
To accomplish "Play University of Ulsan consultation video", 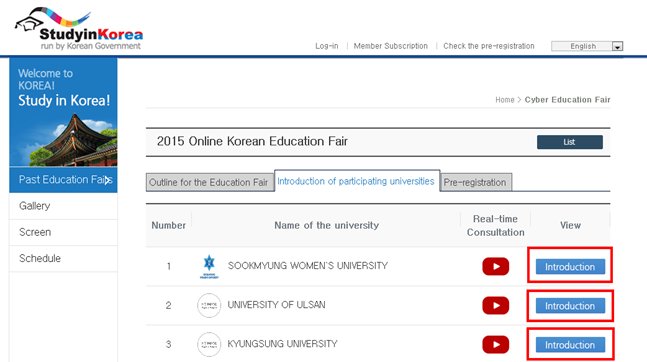I will pyautogui.click(x=495, y=305).
